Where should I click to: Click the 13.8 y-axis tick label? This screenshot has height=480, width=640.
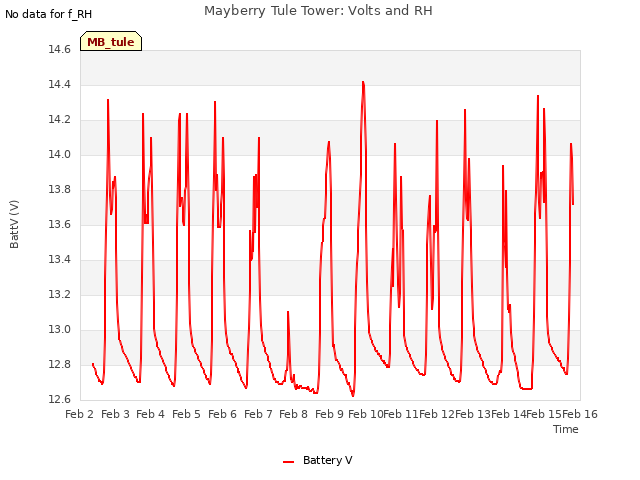[x=60, y=189]
